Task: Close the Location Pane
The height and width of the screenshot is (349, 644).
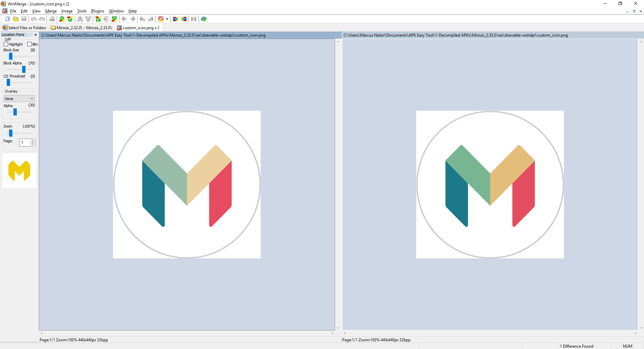Action: point(36,35)
